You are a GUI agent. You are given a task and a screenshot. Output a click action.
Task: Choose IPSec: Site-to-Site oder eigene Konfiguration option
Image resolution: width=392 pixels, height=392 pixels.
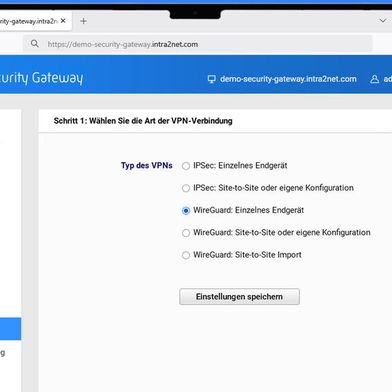pyautogui.click(x=186, y=188)
